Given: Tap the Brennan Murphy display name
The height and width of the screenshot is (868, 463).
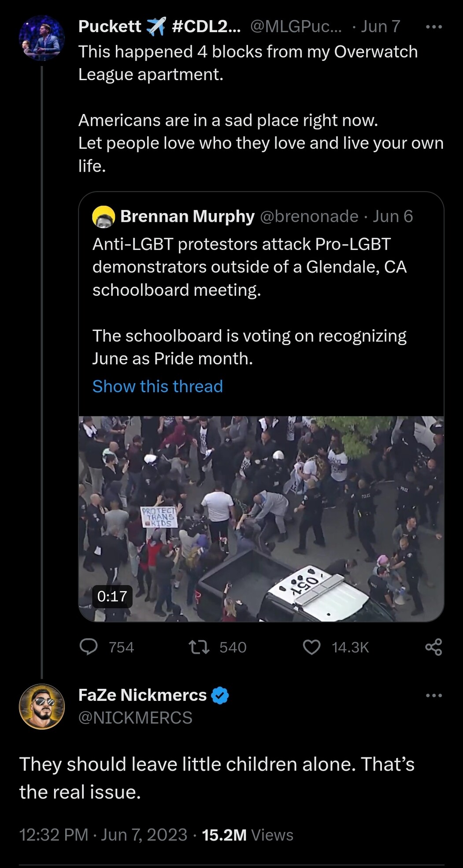Looking at the screenshot, I should [187, 217].
